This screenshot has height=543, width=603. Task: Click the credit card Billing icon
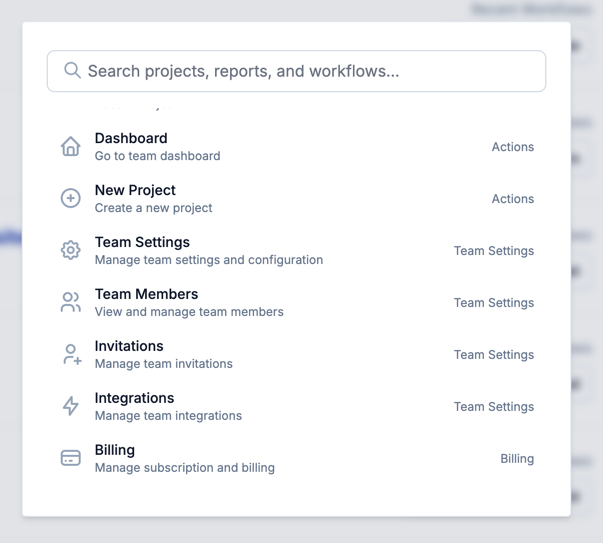coord(70,459)
